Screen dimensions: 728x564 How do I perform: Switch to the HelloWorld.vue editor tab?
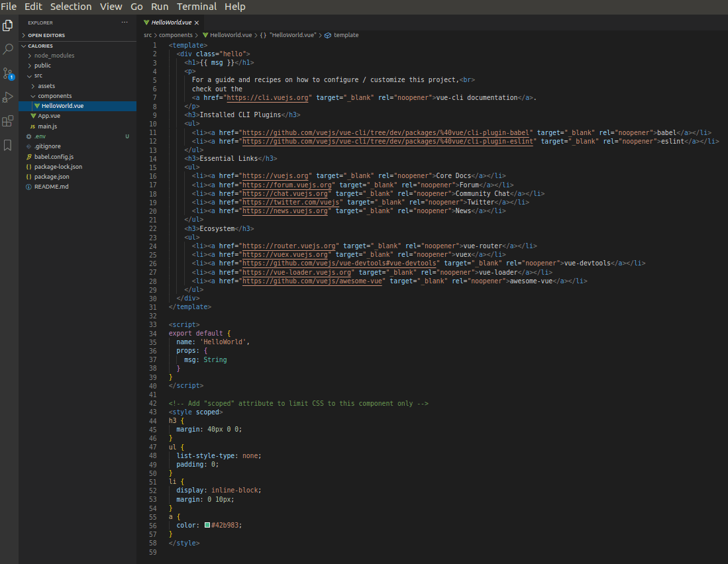(172, 23)
